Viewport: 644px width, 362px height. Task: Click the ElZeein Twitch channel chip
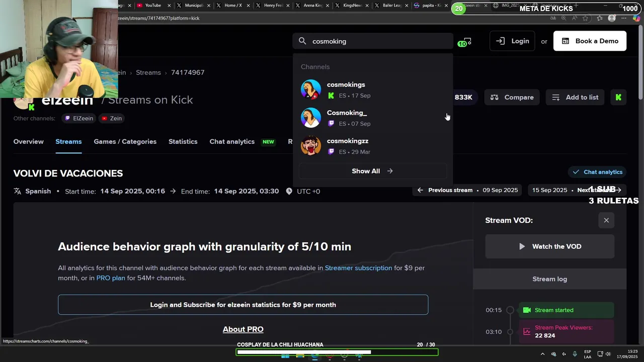point(79,118)
